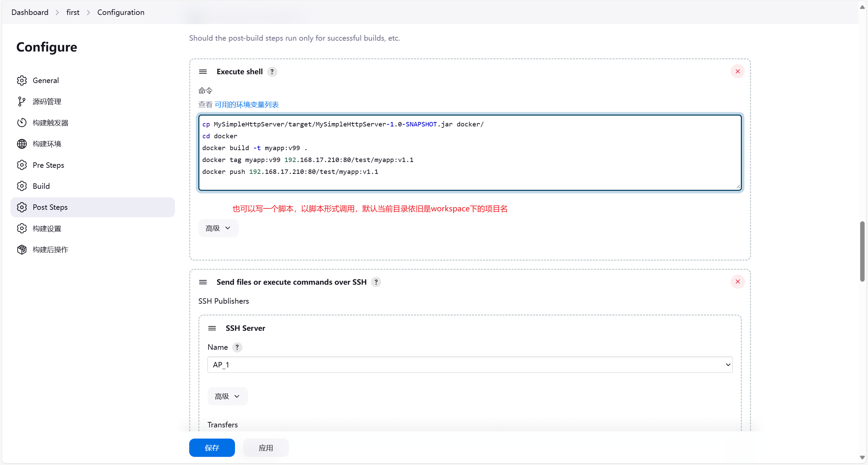
Task: Go to the General configuration section
Action: (46, 80)
